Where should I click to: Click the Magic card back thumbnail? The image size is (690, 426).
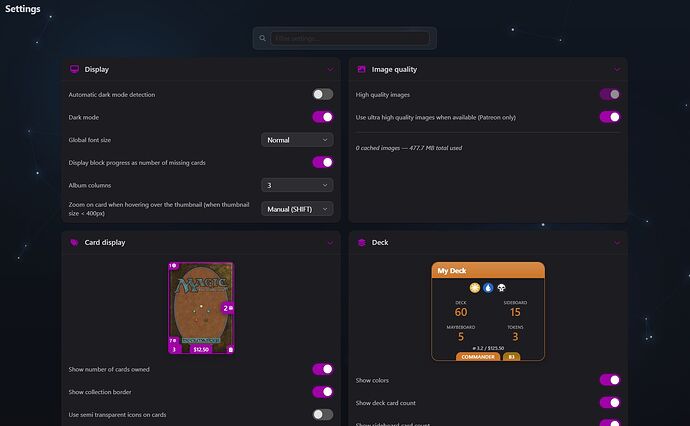pos(201,308)
